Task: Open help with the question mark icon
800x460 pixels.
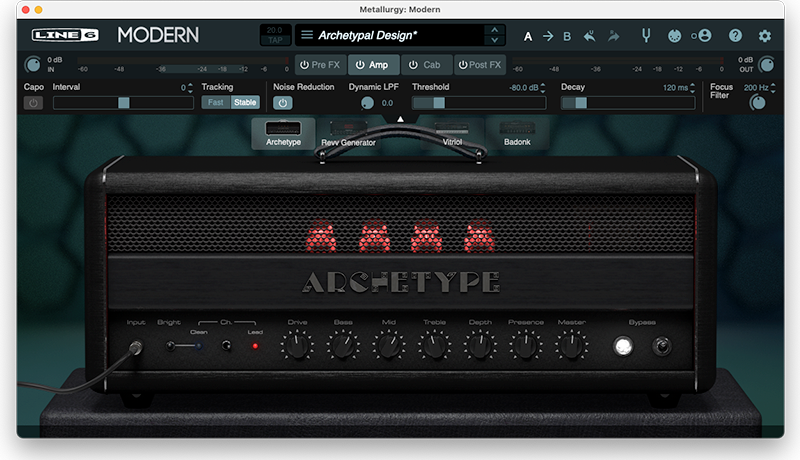Action: pyautogui.click(x=736, y=36)
